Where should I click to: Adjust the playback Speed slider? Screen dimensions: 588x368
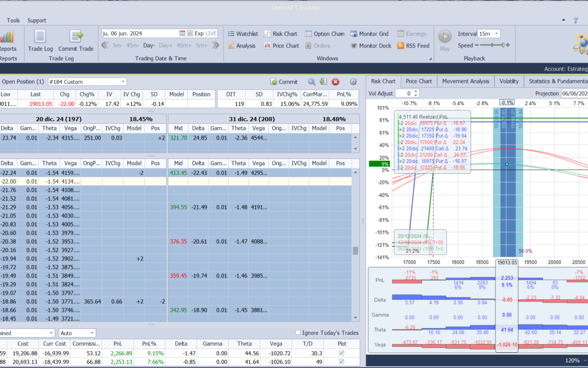491,45
